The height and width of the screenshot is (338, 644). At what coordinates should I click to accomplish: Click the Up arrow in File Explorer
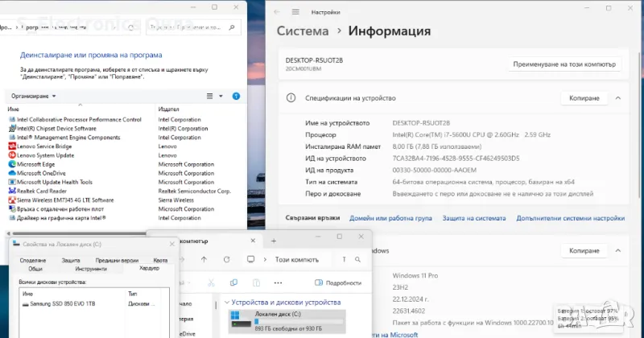tap(203, 259)
